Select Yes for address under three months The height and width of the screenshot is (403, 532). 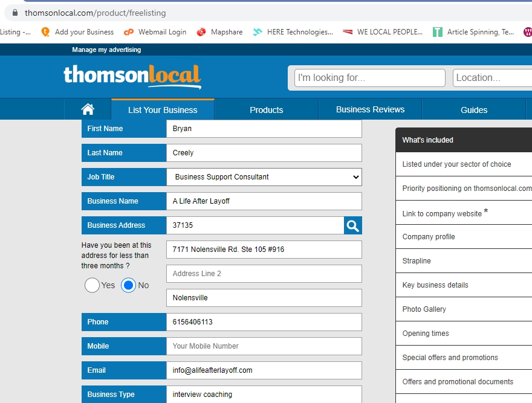92,285
